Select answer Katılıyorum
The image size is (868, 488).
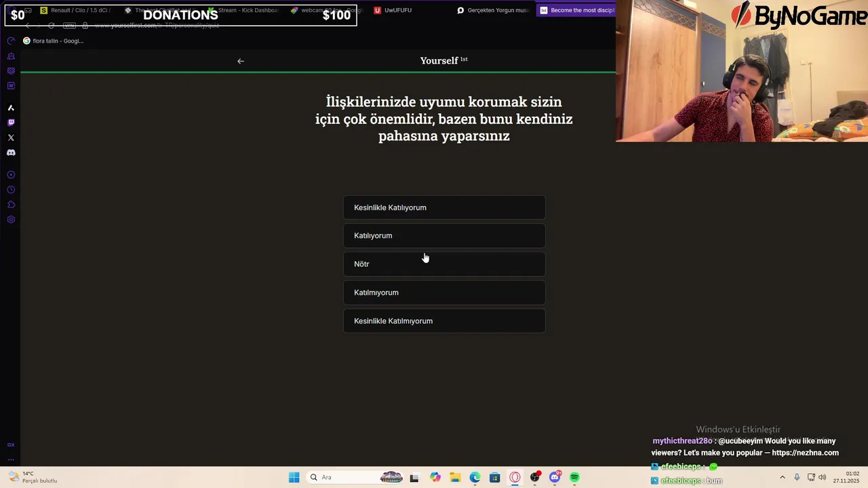(444, 236)
